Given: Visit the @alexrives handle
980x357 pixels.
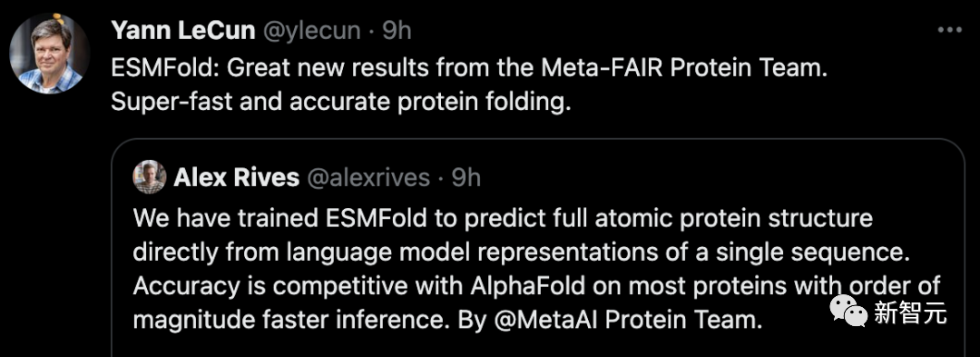Looking at the screenshot, I should pyautogui.click(x=368, y=177).
